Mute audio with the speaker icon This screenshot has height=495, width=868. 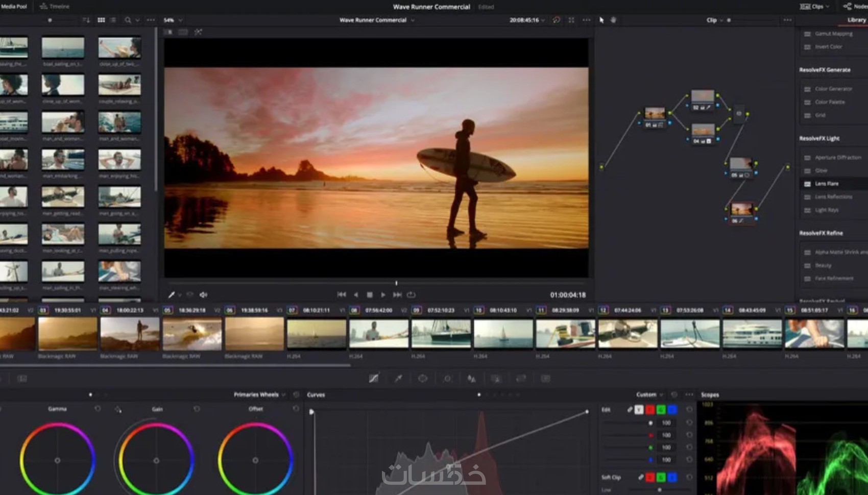203,295
